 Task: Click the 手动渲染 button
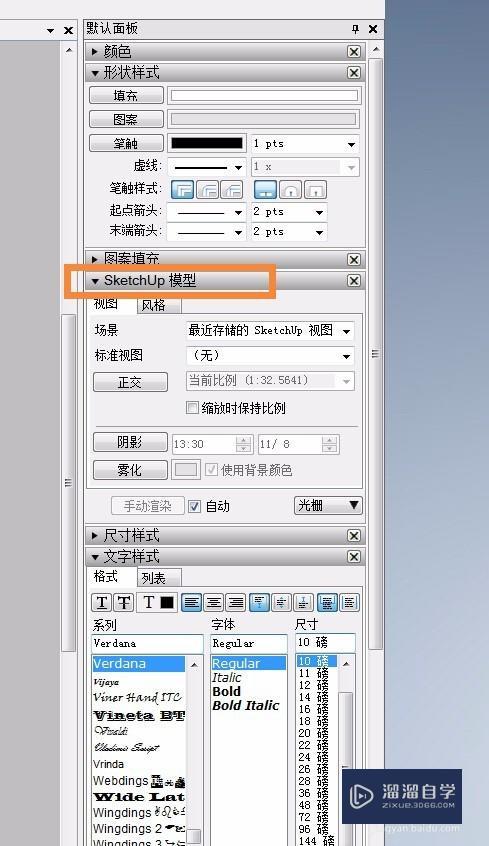pyautogui.click(x=148, y=506)
